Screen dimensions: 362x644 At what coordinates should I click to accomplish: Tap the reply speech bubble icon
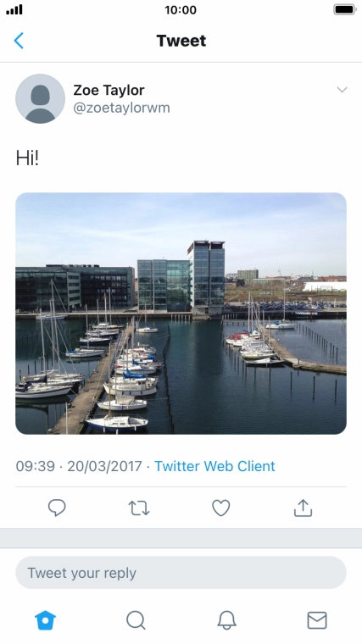click(57, 508)
